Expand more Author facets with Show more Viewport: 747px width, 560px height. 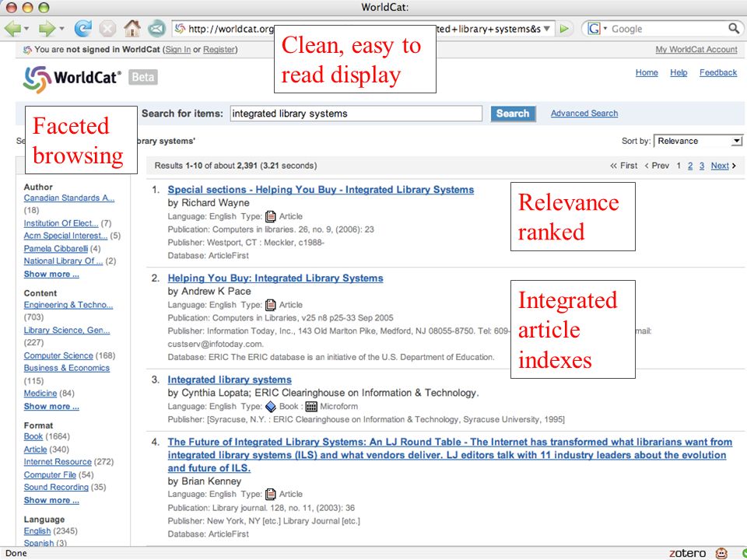[51, 275]
